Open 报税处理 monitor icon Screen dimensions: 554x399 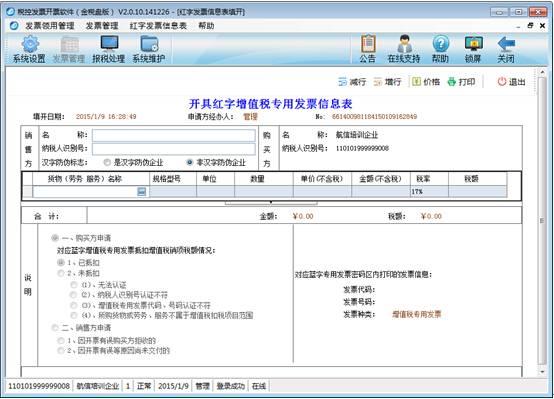(x=109, y=44)
